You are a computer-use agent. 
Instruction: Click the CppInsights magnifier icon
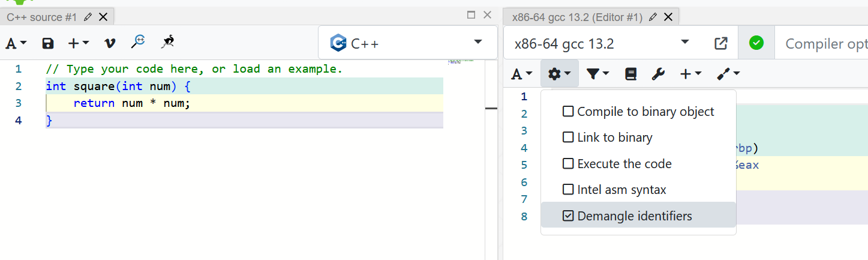(139, 42)
